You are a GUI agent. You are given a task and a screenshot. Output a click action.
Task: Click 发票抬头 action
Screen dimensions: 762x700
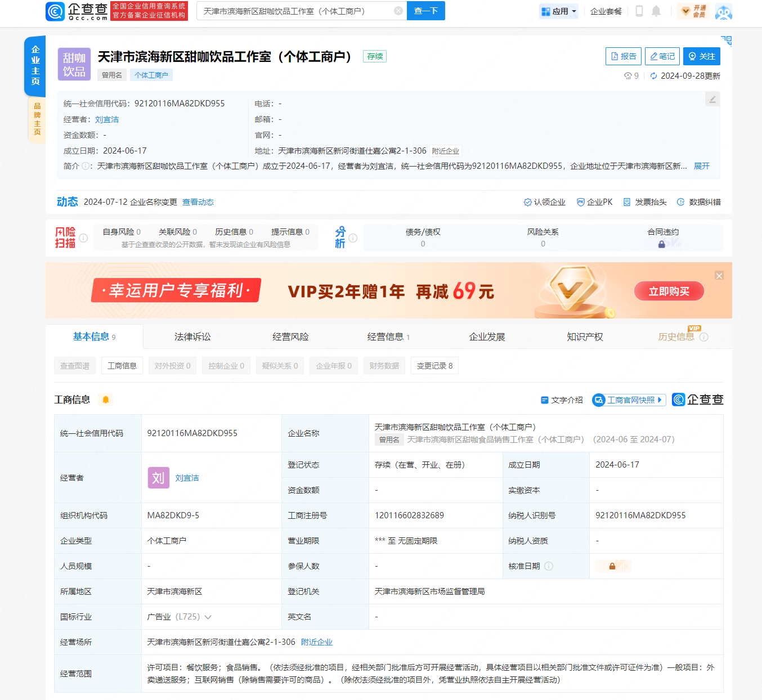(x=645, y=202)
